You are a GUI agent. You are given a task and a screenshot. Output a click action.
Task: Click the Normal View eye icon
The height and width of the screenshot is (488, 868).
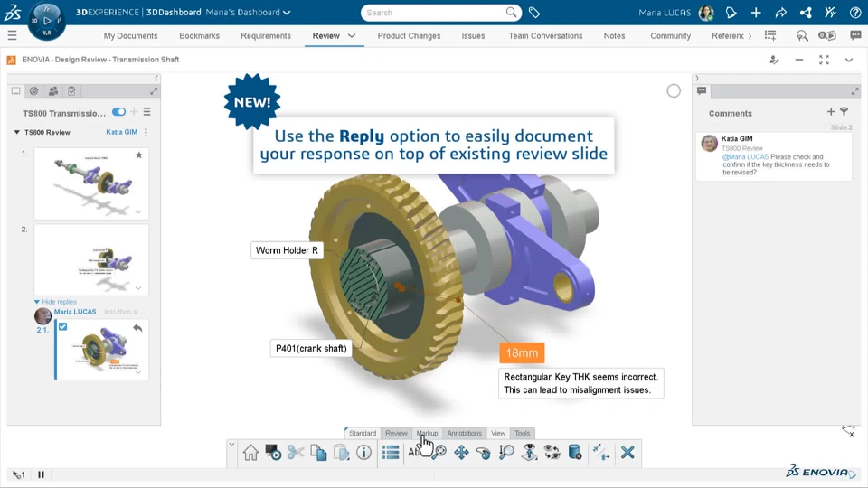tap(529, 452)
